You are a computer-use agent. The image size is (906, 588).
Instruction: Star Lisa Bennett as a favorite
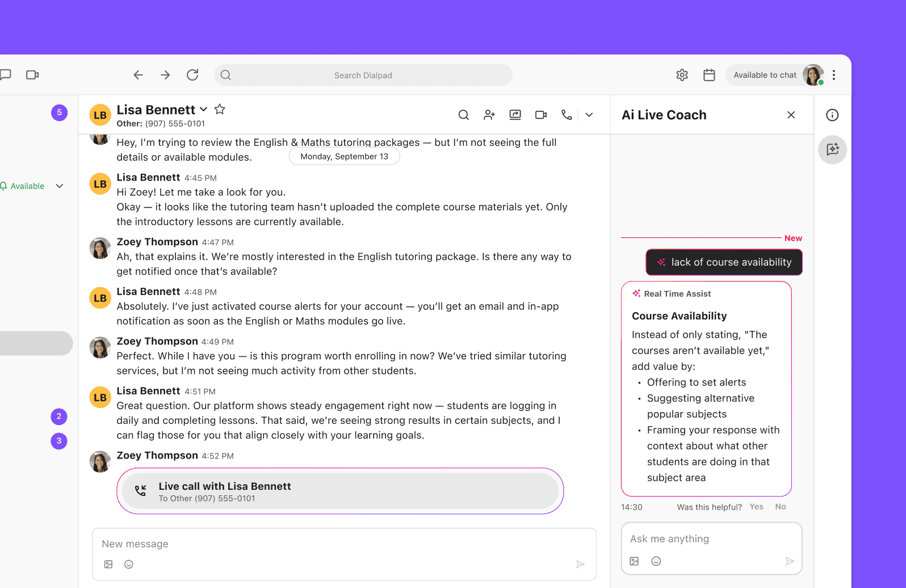click(x=220, y=110)
